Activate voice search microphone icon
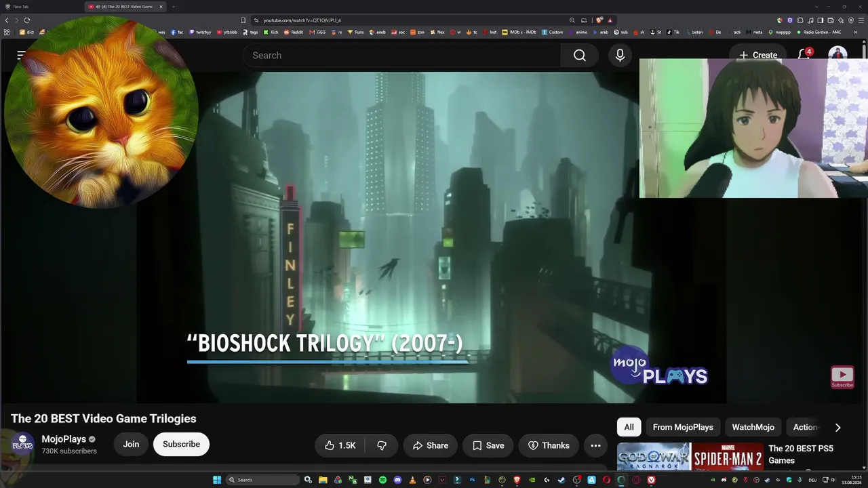Screen dimensions: 868x488 [620, 56]
